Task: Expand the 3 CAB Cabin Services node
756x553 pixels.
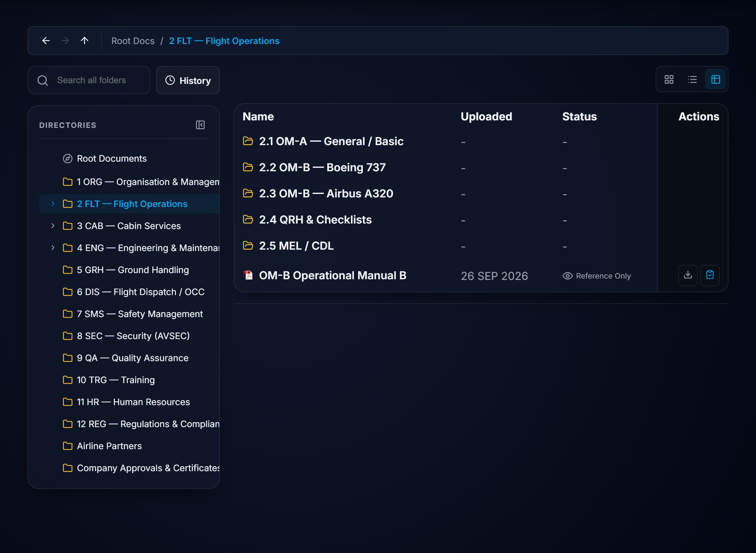Action: [53, 226]
